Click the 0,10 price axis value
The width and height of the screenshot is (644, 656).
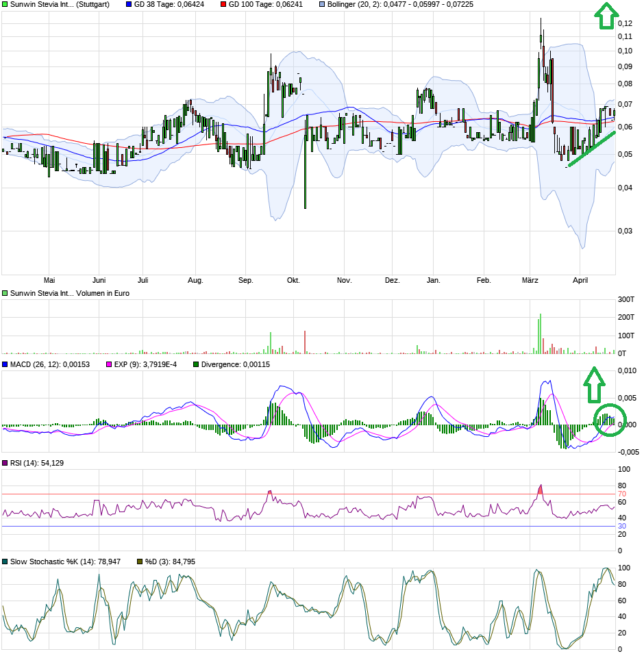626,51
